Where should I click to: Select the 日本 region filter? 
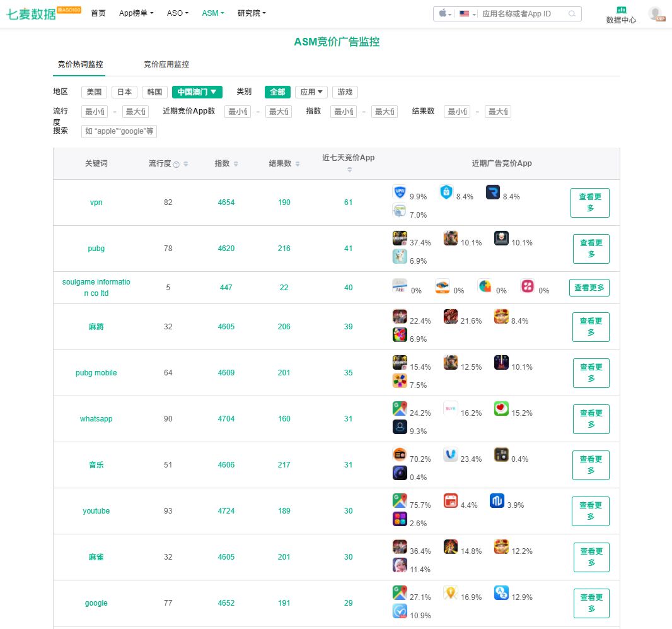(x=124, y=92)
